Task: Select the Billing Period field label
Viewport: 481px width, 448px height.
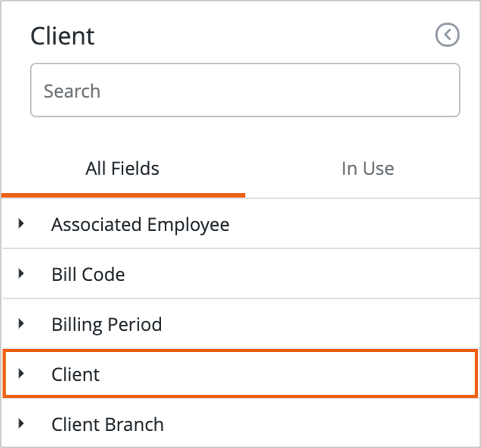Action: click(x=107, y=324)
